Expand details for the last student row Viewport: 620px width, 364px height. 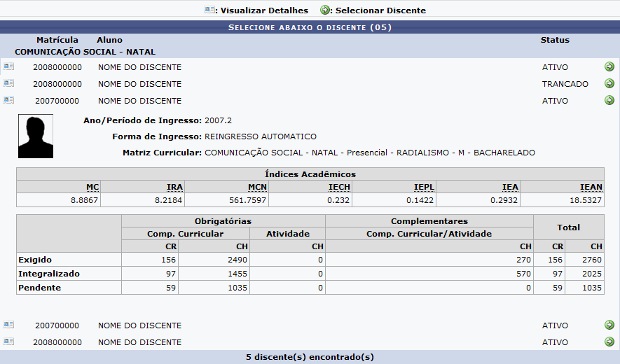tap(8, 342)
